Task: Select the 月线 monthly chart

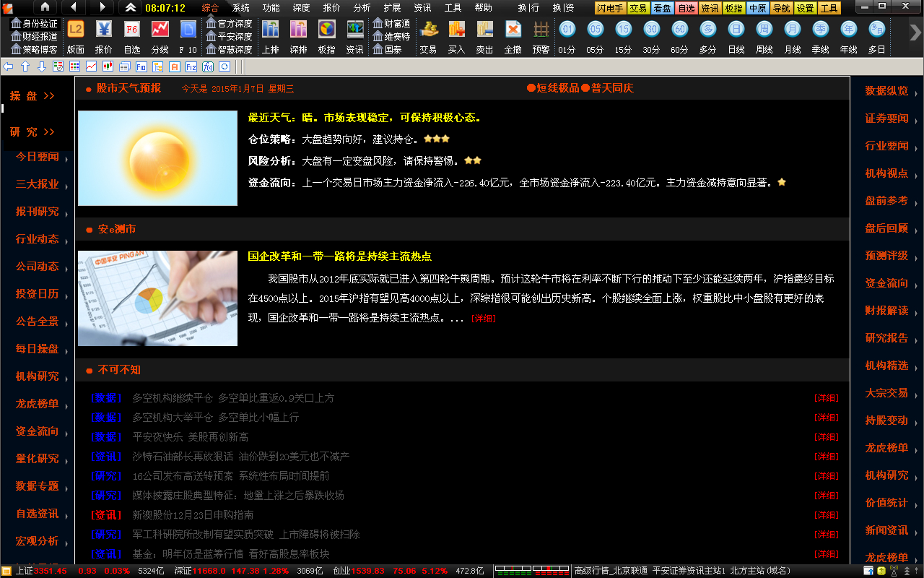Action: point(793,37)
